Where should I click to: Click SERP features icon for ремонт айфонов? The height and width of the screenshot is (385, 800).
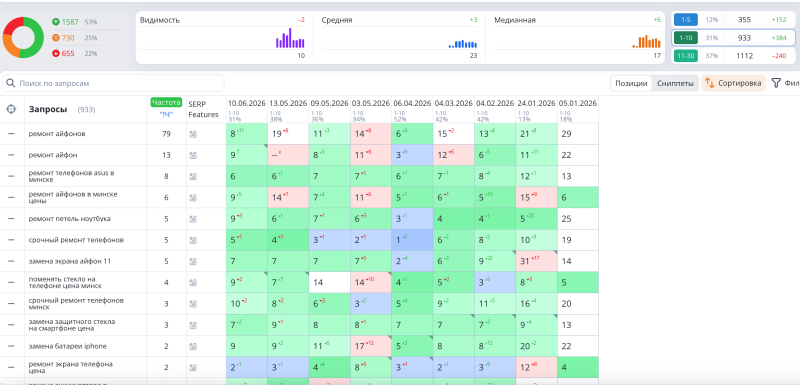point(193,134)
